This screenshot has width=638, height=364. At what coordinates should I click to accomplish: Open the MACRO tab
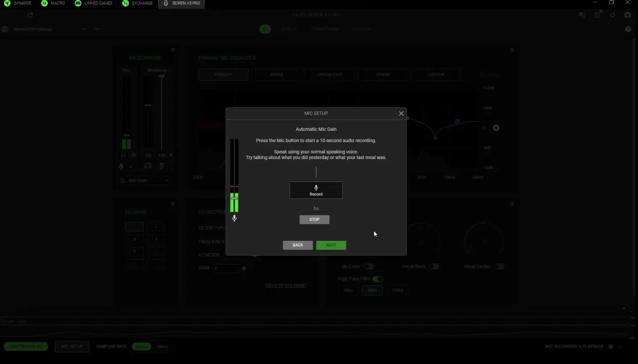[x=53, y=3]
